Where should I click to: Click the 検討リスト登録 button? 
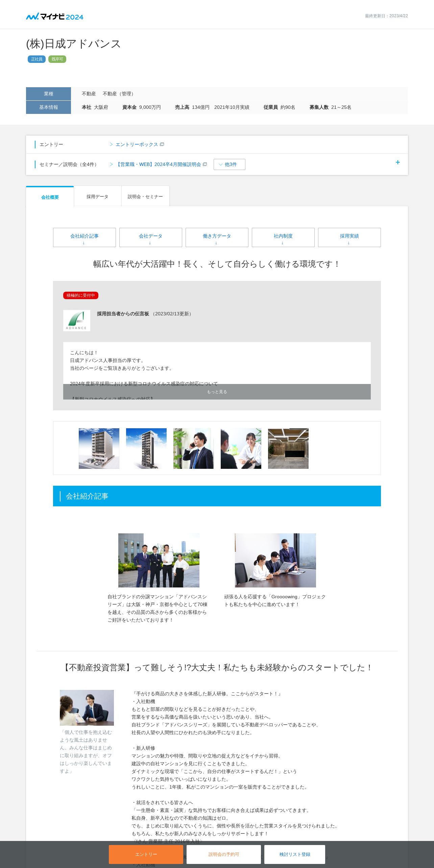pyautogui.click(x=295, y=854)
